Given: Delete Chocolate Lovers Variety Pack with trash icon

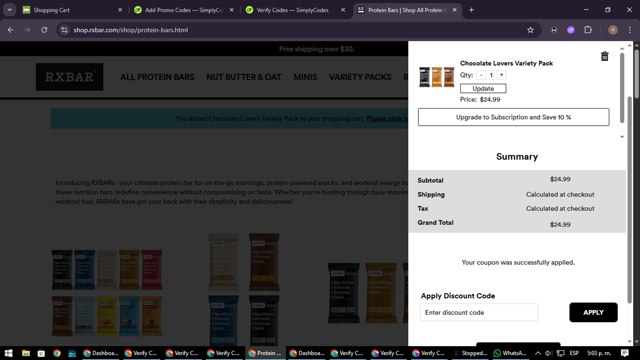Looking at the screenshot, I should pos(604,56).
